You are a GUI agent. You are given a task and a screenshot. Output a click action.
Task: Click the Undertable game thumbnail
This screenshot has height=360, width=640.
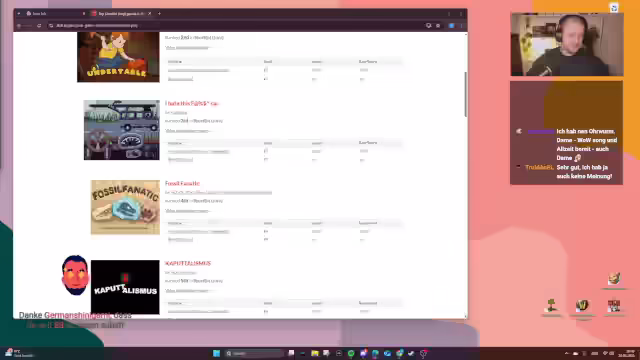click(118, 57)
